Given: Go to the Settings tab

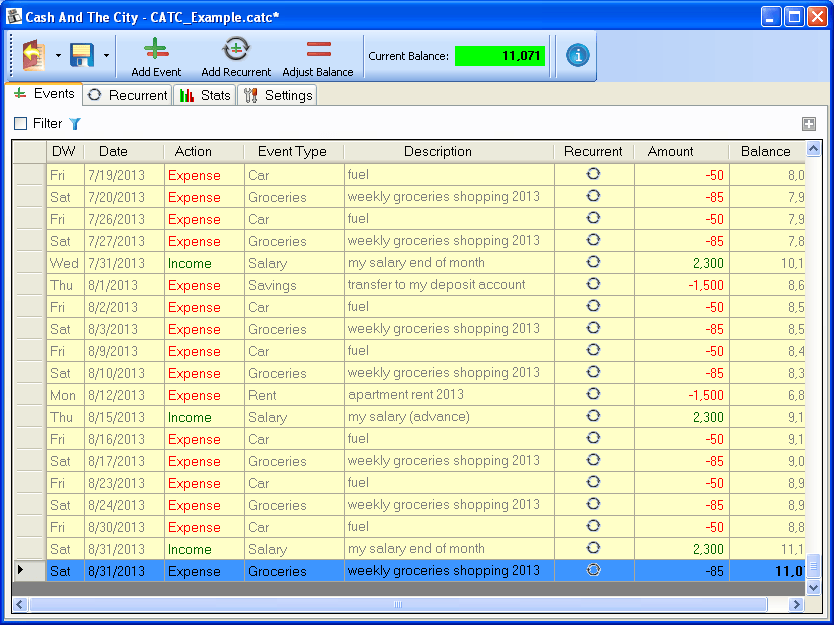Looking at the screenshot, I should [x=278, y=95].
